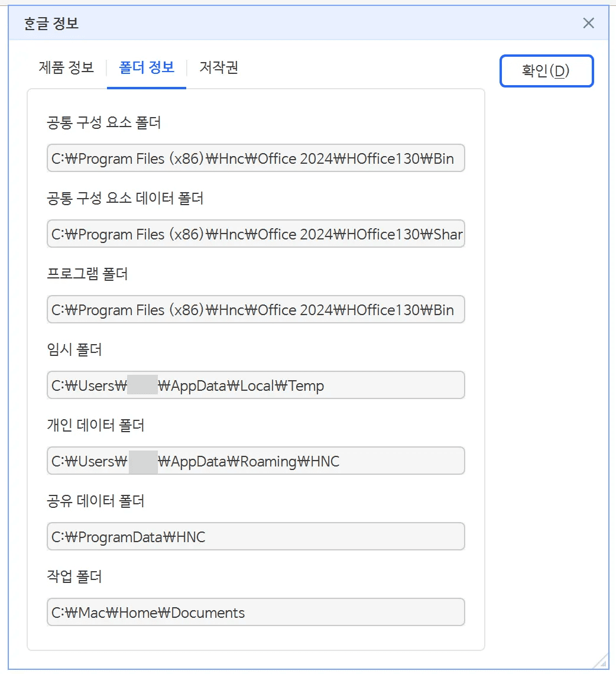Click inside the 공통 구성 요소 폴더 path field
The height and width of the screenshot is (674, 616).
pos(255,158)
